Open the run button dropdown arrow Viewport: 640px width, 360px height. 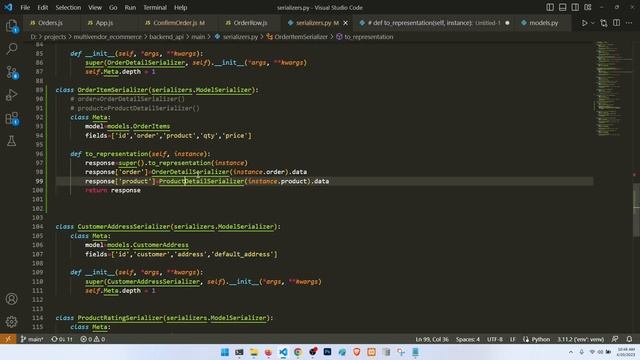[x=593, y=23]
